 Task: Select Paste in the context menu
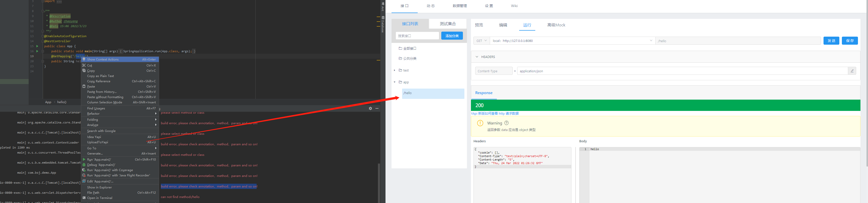(x=120, y=87)
